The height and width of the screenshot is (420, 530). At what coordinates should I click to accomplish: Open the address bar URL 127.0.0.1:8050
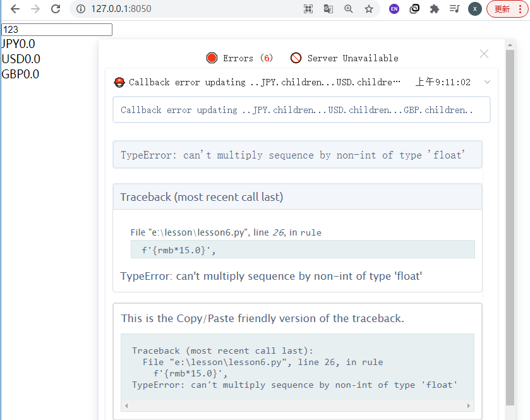[121, 9]
